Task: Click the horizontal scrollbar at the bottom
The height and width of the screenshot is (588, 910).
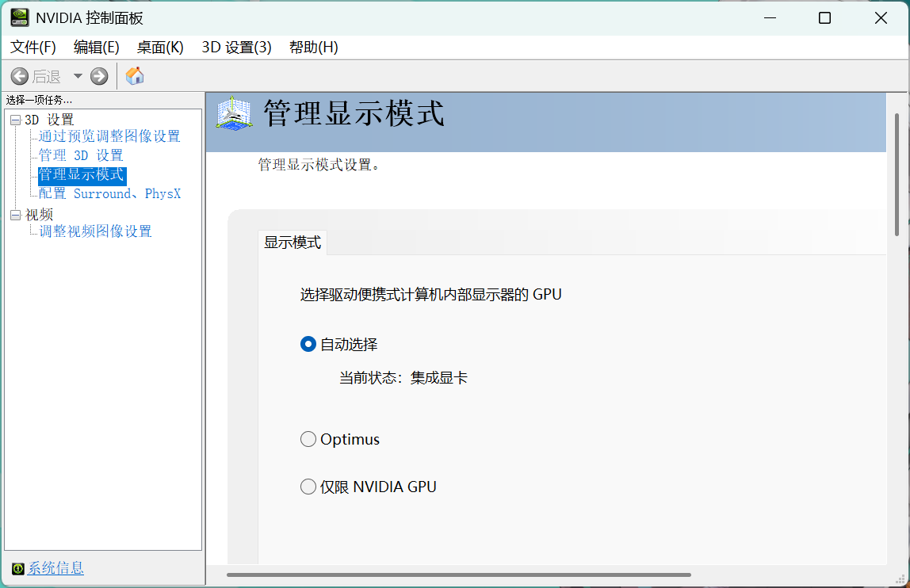Action: coord(458,575)
